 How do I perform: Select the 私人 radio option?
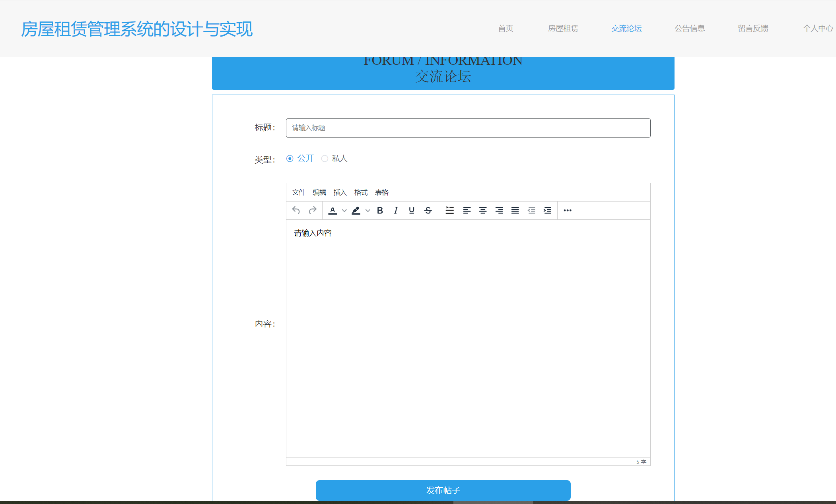[x=325, y=159]
